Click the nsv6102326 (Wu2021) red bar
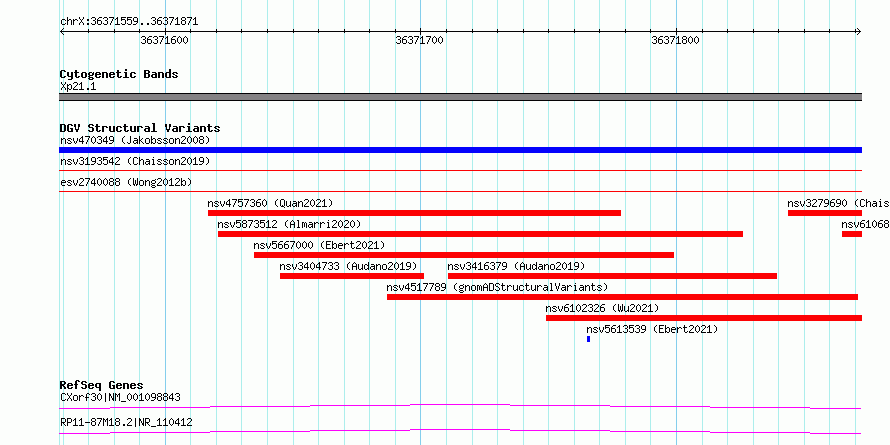Viewport: 890px width, 445px height. point(704,318)
